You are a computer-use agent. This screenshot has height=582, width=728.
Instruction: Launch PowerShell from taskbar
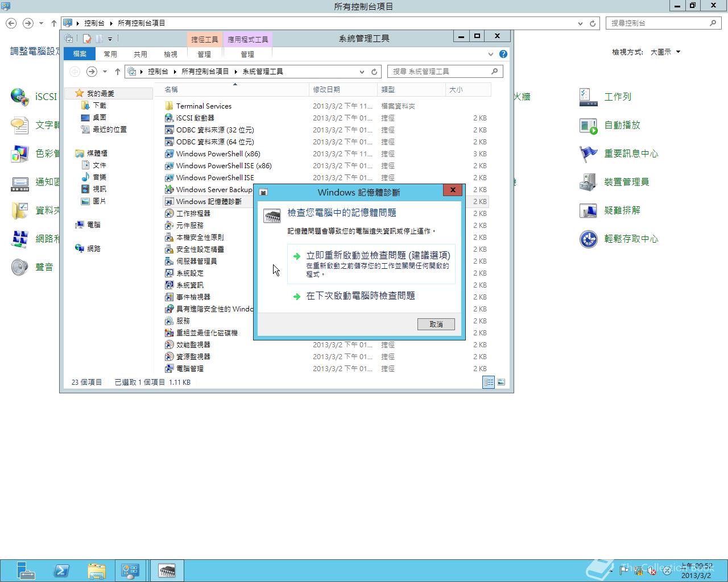coord(61,571)
